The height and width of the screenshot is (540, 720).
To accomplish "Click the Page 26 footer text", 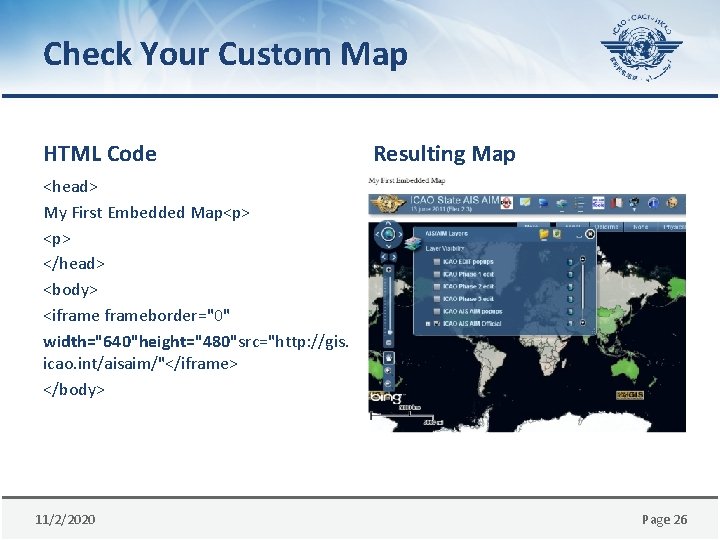I will pos(664,519).
